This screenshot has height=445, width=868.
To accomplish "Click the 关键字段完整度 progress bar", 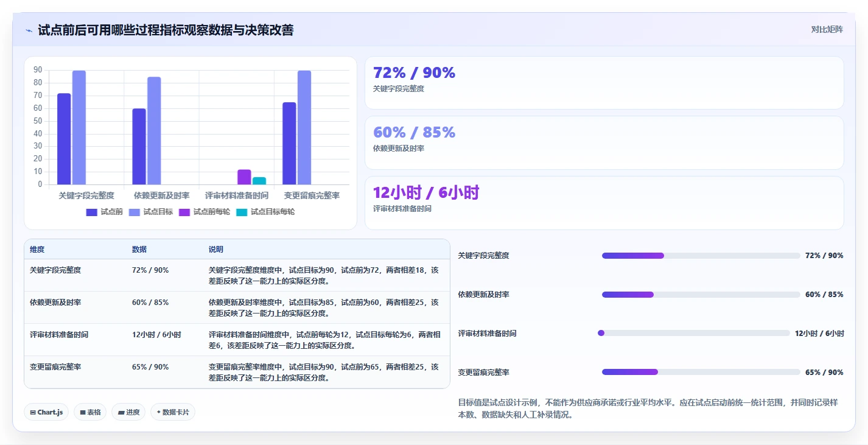I will click(701, 256).
